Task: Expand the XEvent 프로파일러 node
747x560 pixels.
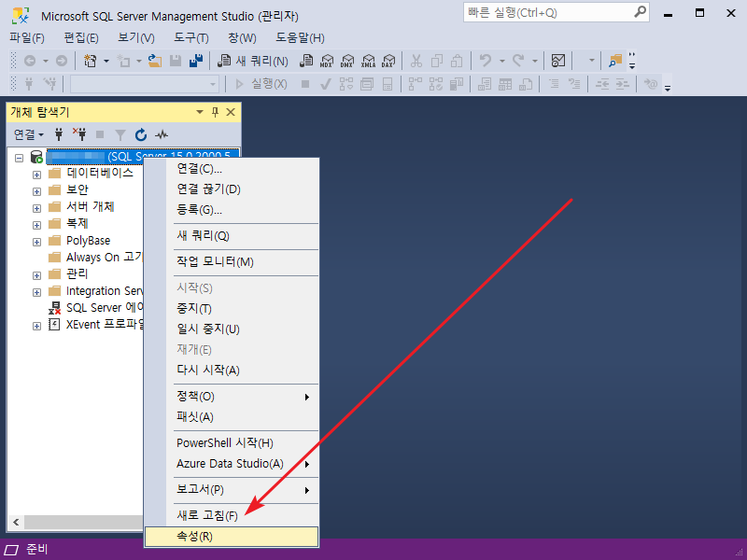Action: click(36, 326)
